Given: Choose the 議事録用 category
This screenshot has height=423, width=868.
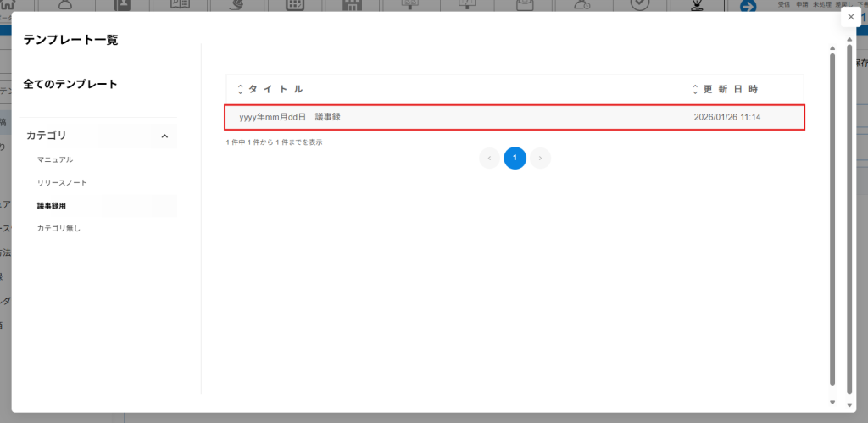Looking at the screenshot, I should (52, 206).
